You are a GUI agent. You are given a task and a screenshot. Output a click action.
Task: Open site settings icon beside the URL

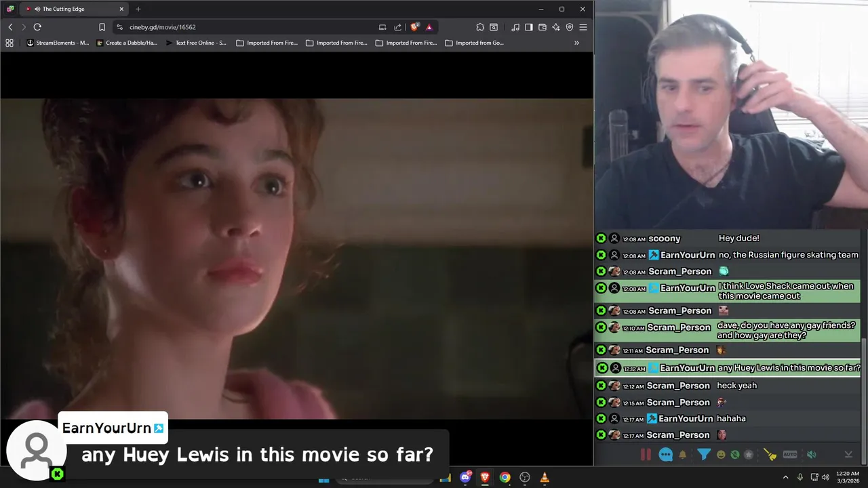pyautogui.click(x=119, y=27)
